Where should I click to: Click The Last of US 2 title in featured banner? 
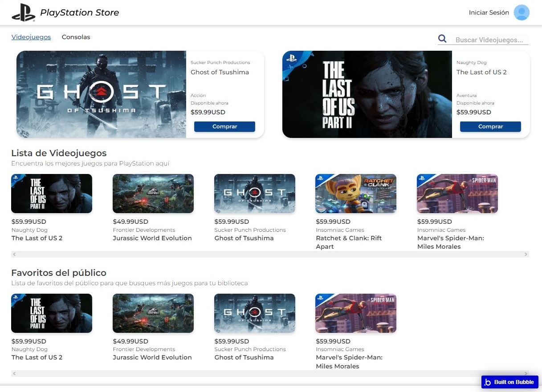pos(481,72)
